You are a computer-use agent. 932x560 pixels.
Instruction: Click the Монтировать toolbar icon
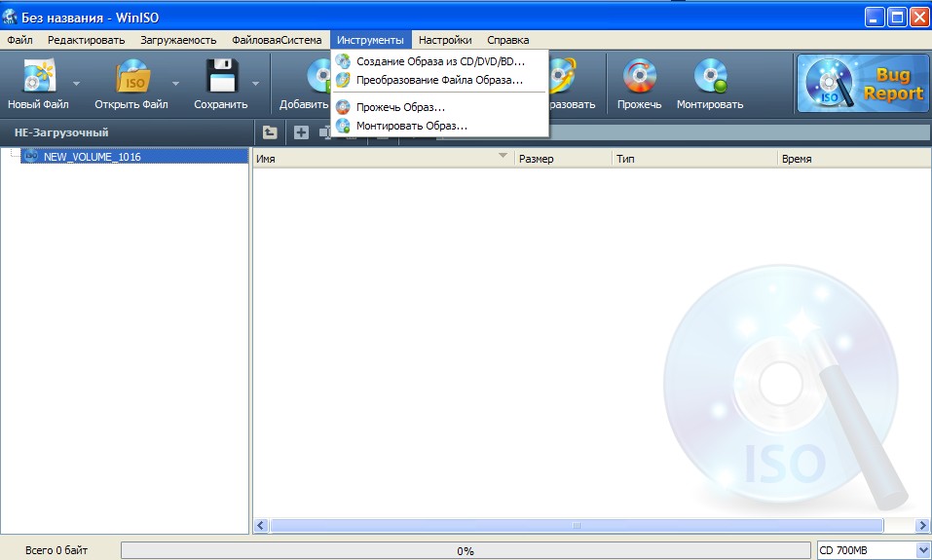point(711,76)
